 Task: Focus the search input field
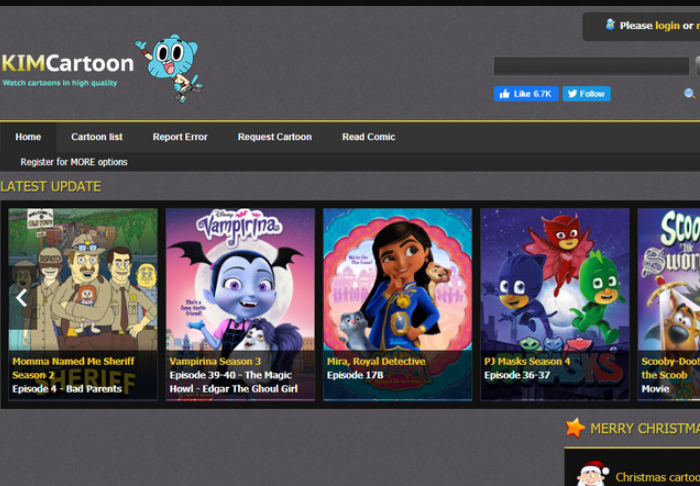tap(591, 66)
